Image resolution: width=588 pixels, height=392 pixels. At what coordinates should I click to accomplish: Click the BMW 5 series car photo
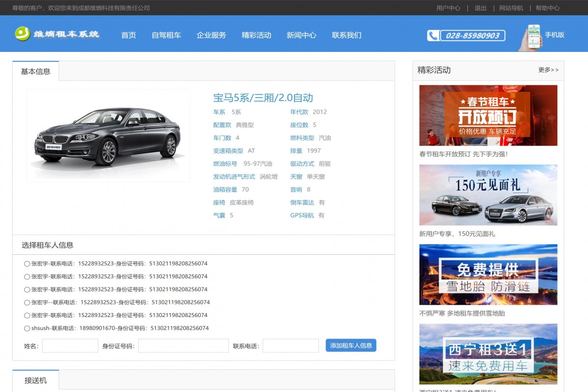click(108, 136)
